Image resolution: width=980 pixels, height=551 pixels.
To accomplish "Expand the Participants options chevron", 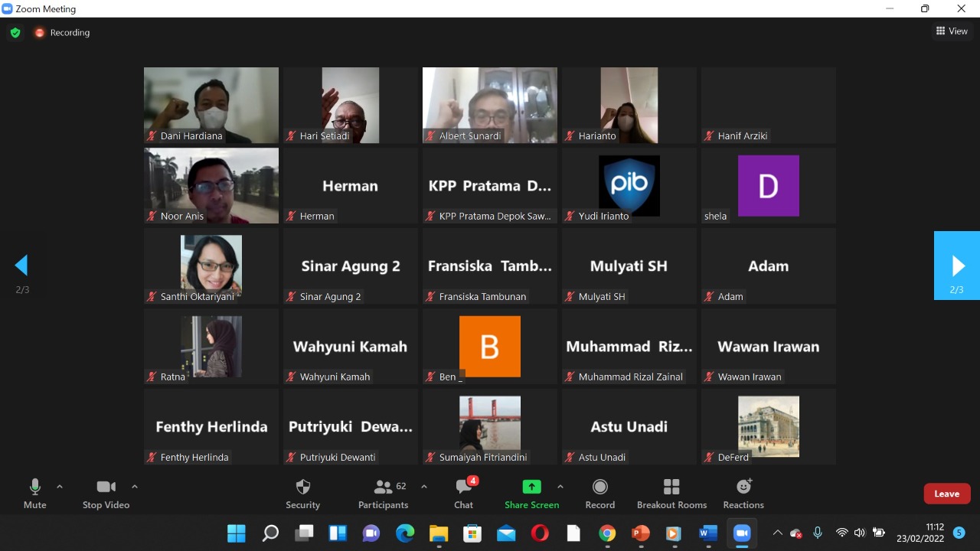I will click(x=424, y=487).
